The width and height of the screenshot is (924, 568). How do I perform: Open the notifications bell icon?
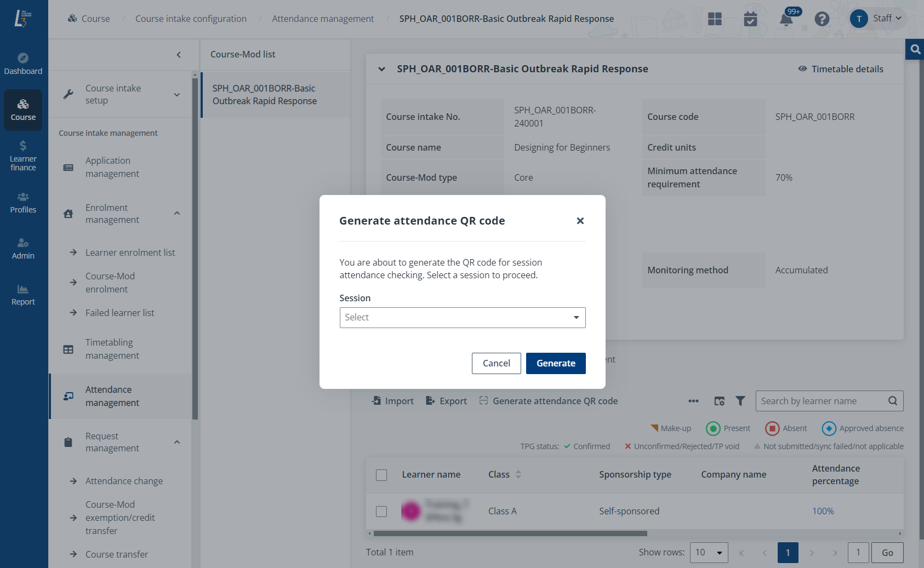tap(786, 19)
